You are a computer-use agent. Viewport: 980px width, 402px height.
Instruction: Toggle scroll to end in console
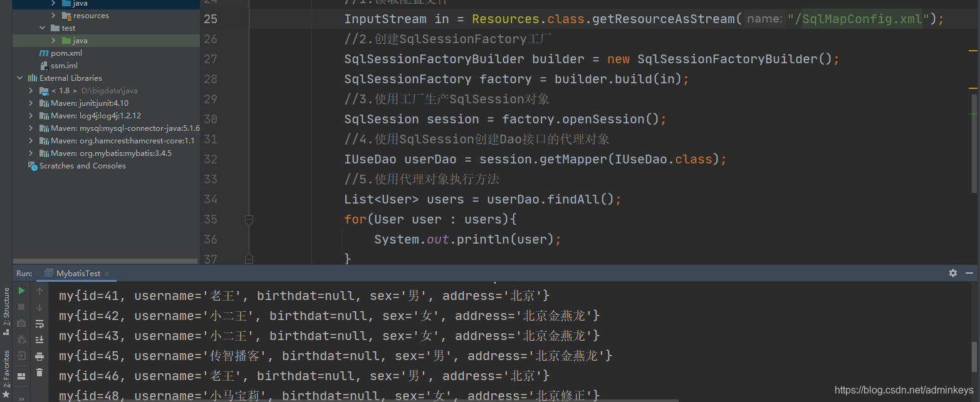[x=40, y=339]
